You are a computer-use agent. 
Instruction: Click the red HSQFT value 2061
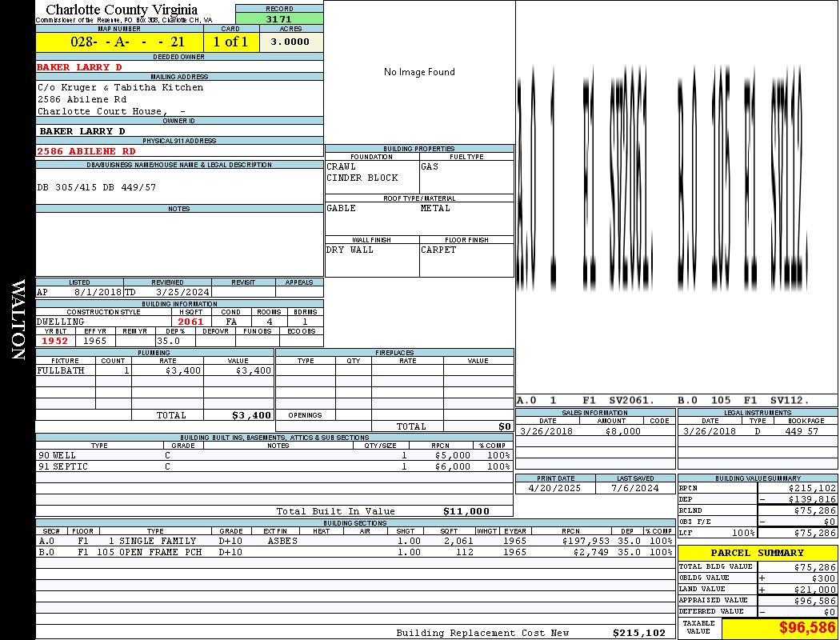[x=190, y=322]
